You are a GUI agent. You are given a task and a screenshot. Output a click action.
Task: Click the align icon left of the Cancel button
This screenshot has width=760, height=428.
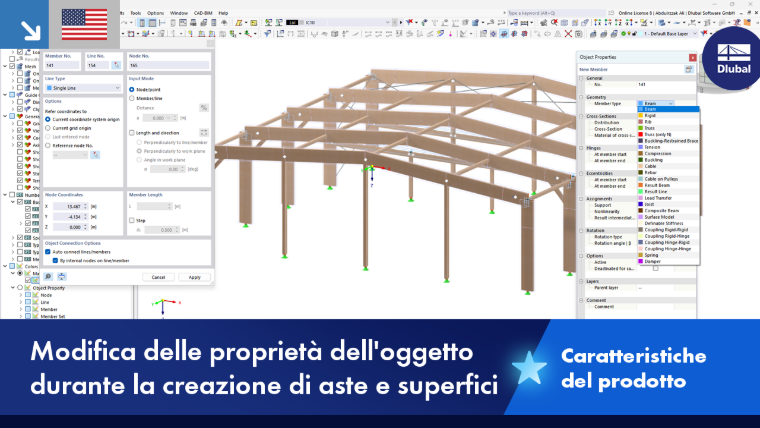click(x=62, y=277)
